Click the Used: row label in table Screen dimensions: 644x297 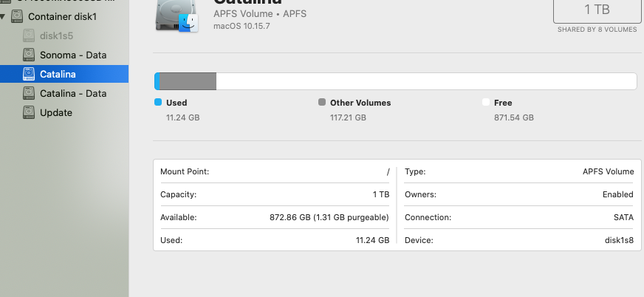click(x=171, y=240)
